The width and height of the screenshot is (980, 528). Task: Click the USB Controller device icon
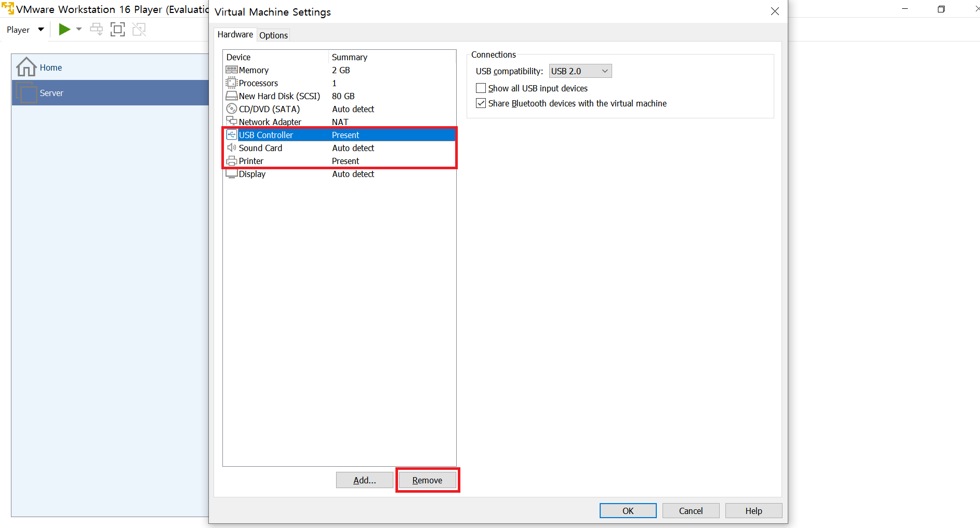point(232,134)
